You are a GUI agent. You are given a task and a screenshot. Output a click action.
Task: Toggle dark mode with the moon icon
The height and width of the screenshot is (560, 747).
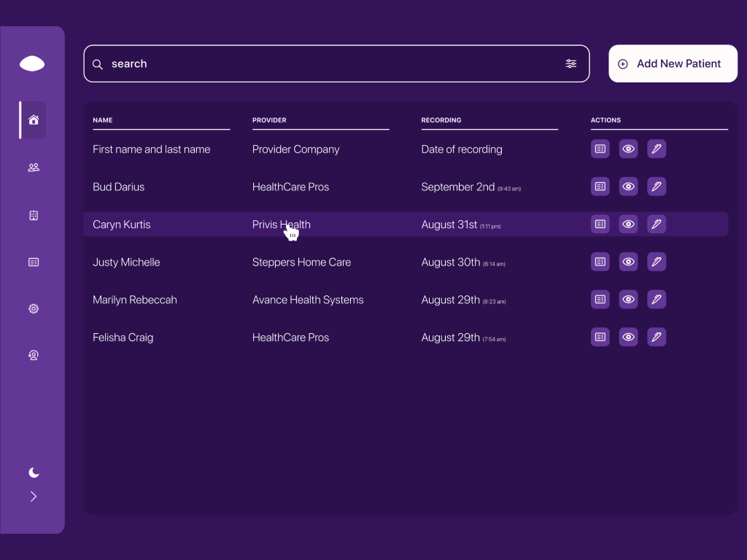[33, 472]
